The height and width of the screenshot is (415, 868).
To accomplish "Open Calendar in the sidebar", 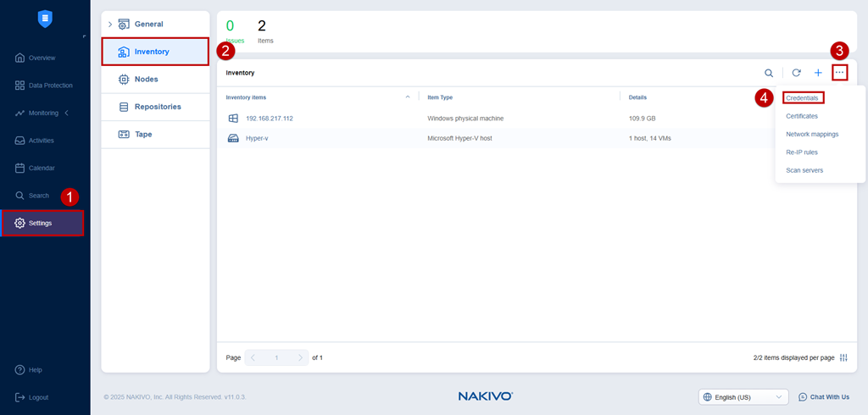I will click(34, 169).
